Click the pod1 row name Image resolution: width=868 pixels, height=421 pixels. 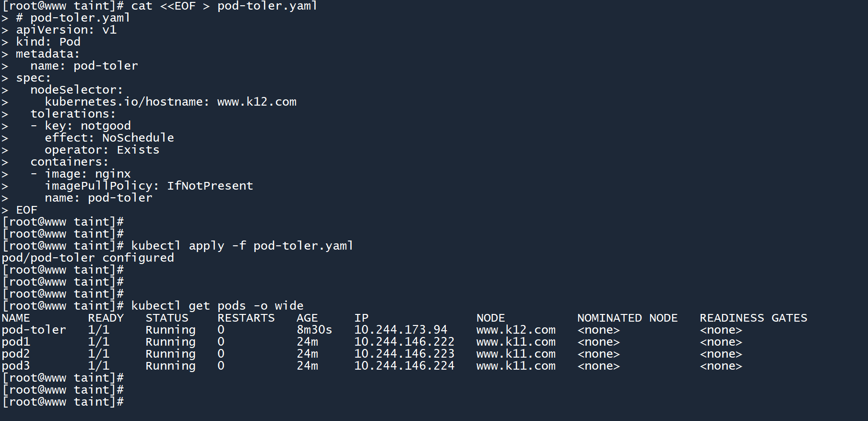(x=16, y=342)
